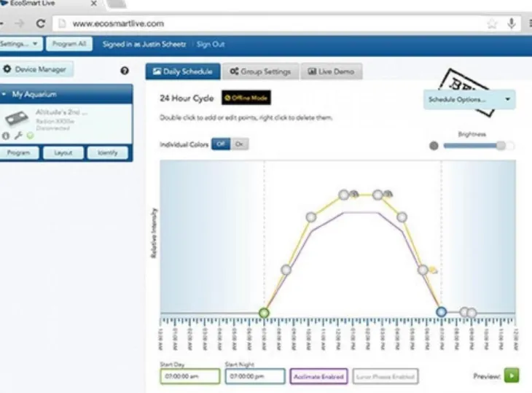Click the device info icon
The width and height of the screenshot is (532, 393).
pos(7,136)
